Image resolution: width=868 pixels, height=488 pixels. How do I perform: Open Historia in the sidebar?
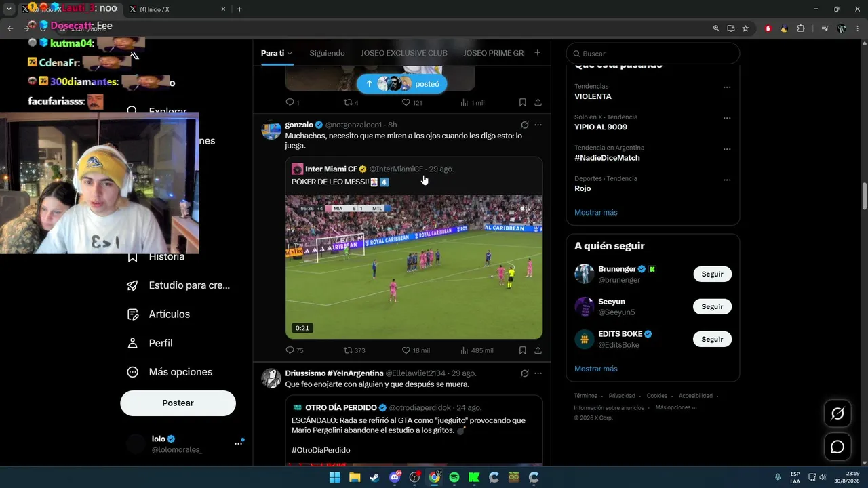[x=157, y=257]
